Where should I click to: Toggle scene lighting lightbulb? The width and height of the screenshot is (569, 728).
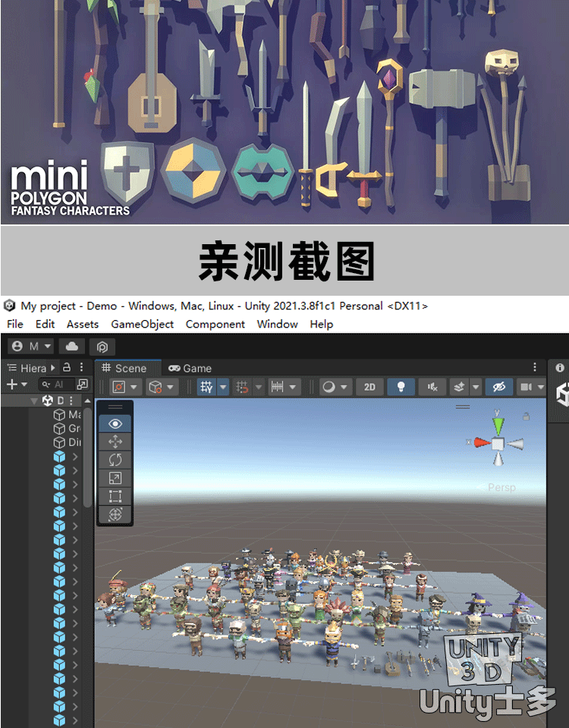(x=401, y=387)
